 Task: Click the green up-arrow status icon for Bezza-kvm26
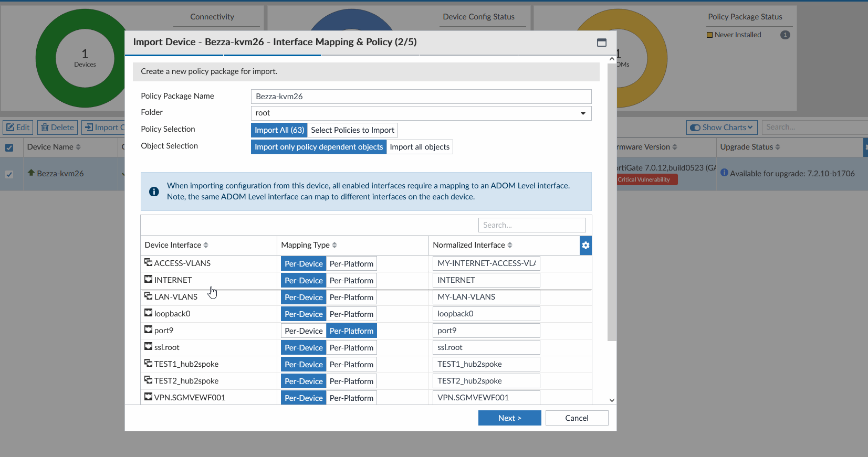(31, 172)
